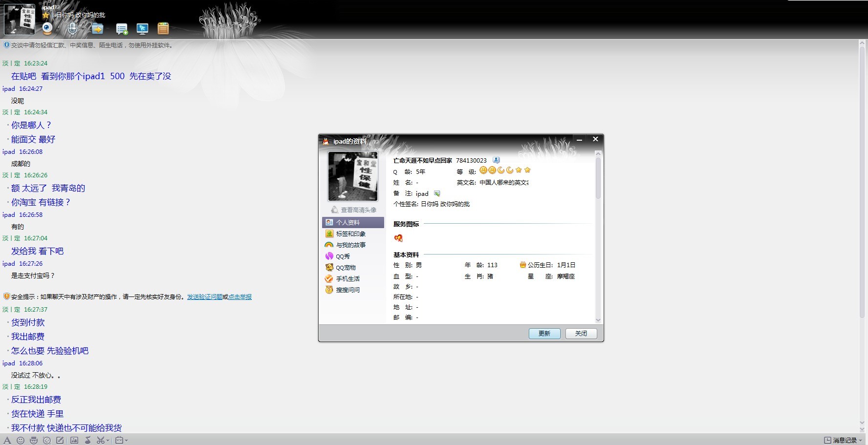
Task: Open the message history 消息记录 button
Action: [841, 440]
